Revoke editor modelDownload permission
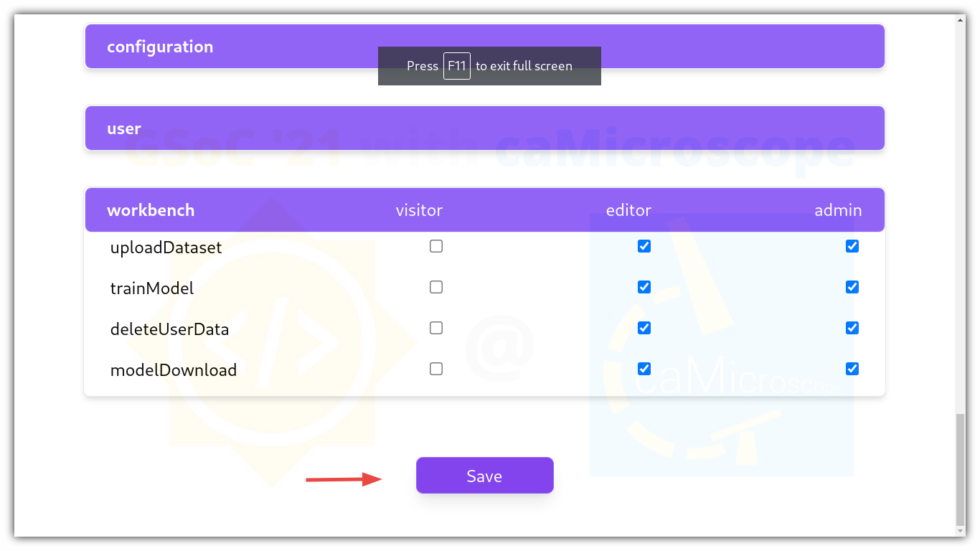The width and height of the screenshot is (980, 551). [x=644, y=369]
